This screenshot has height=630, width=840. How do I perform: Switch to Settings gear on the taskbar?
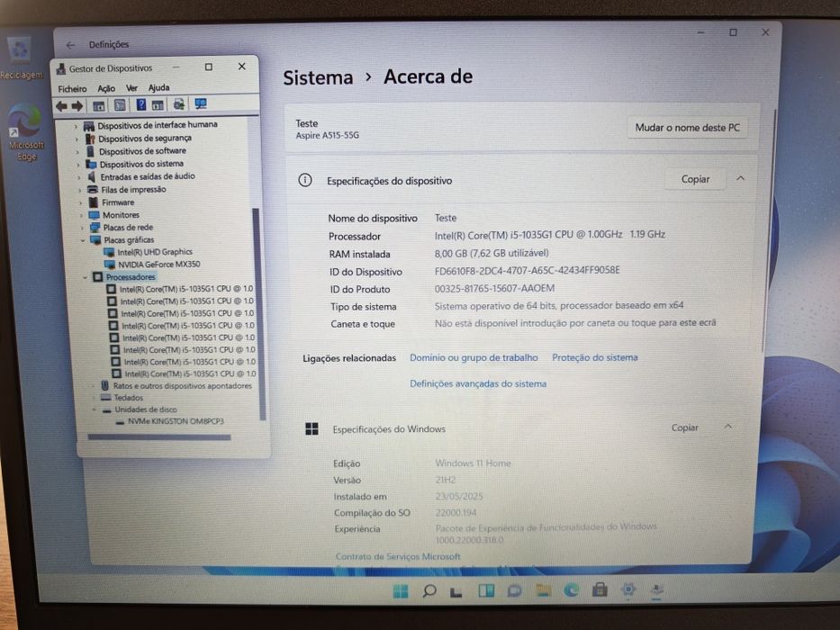(628, 589)
